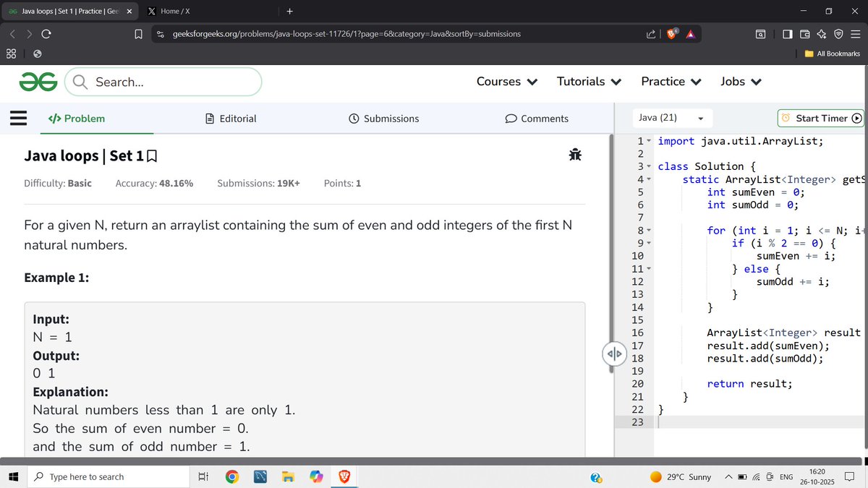Collapse code fold arrow at line 8

[x=649, y=231]
